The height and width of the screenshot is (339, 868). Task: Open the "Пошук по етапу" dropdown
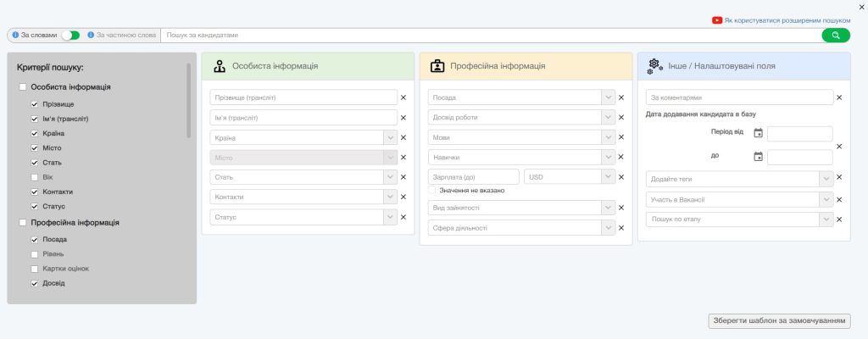pos(825,220)
